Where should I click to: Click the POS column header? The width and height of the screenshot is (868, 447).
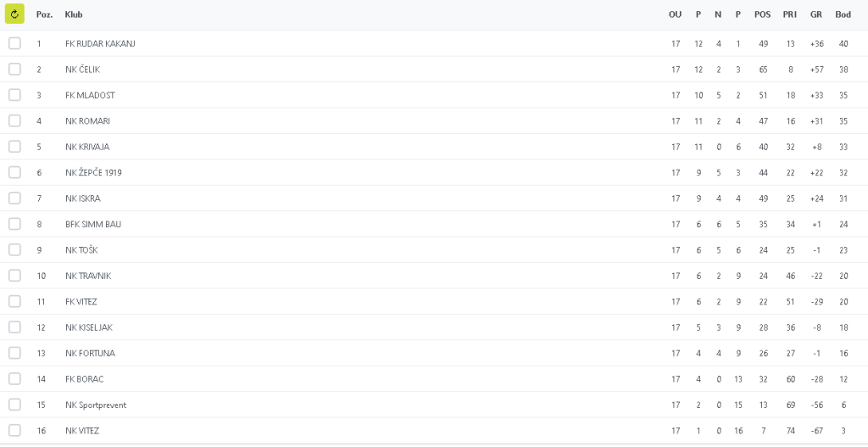762,14
